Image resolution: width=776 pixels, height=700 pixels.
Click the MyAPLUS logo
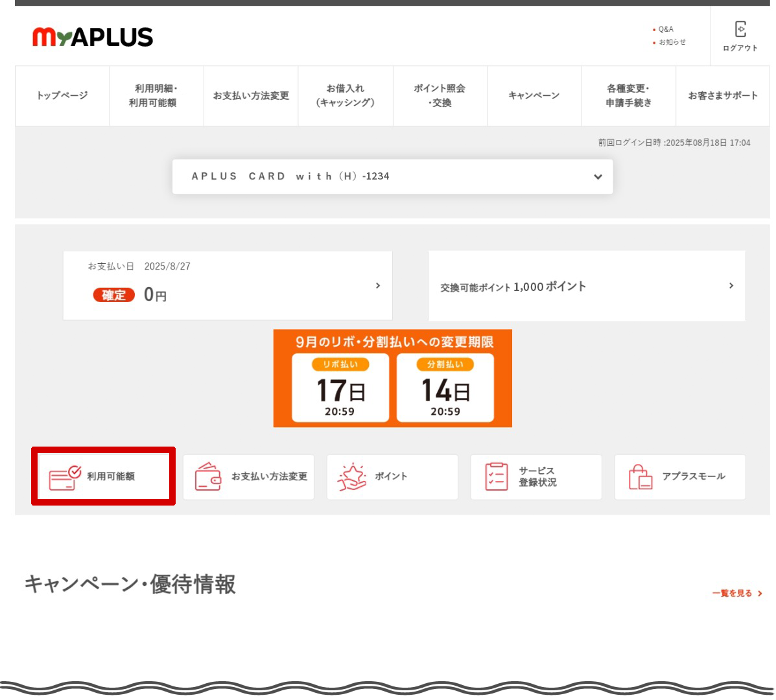click(93, 37)
